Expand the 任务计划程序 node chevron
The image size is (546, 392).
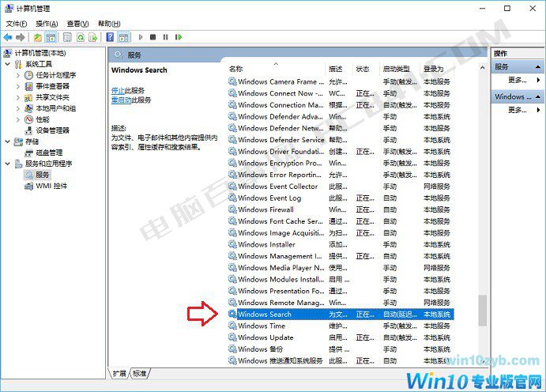click(x=18, y=75)
